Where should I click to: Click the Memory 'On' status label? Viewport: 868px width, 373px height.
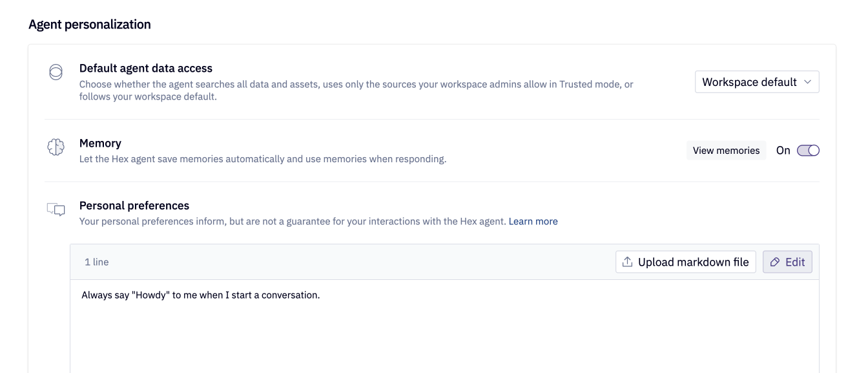point(783,151)
